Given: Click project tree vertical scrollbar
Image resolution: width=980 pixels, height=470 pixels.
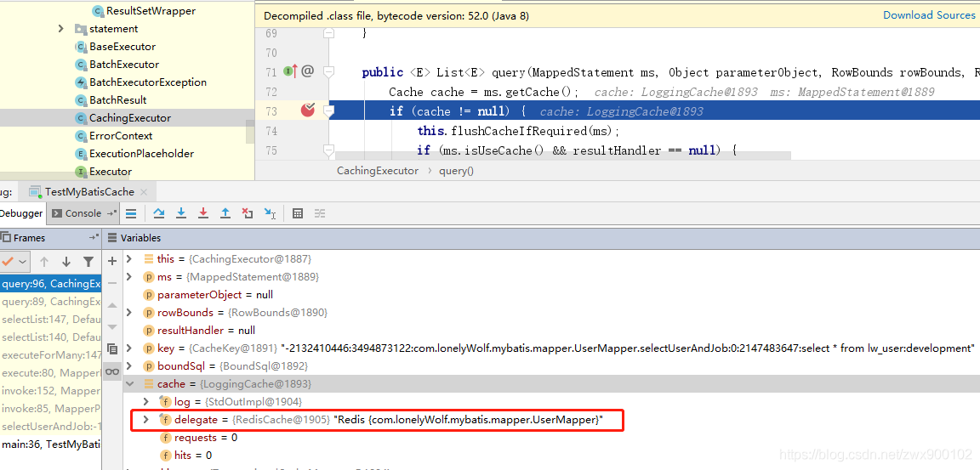Looking at the screenshot, I should (250, 133).
